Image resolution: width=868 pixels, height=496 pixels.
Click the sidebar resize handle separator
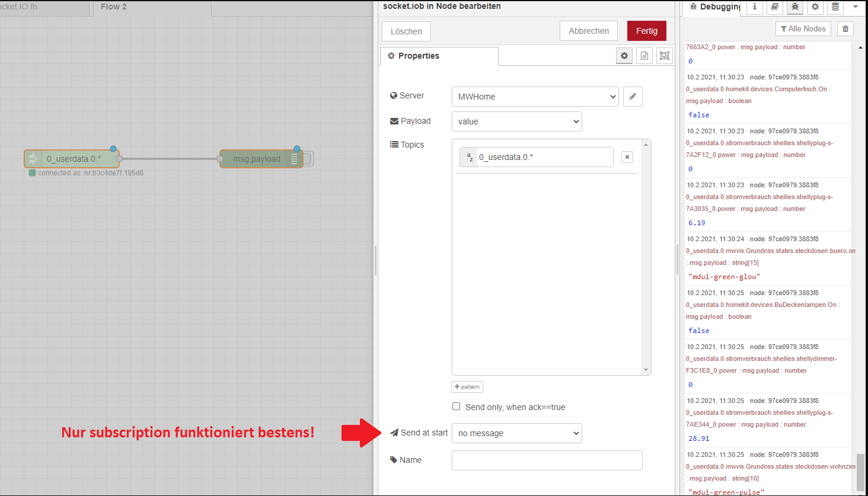coord(677,260)
